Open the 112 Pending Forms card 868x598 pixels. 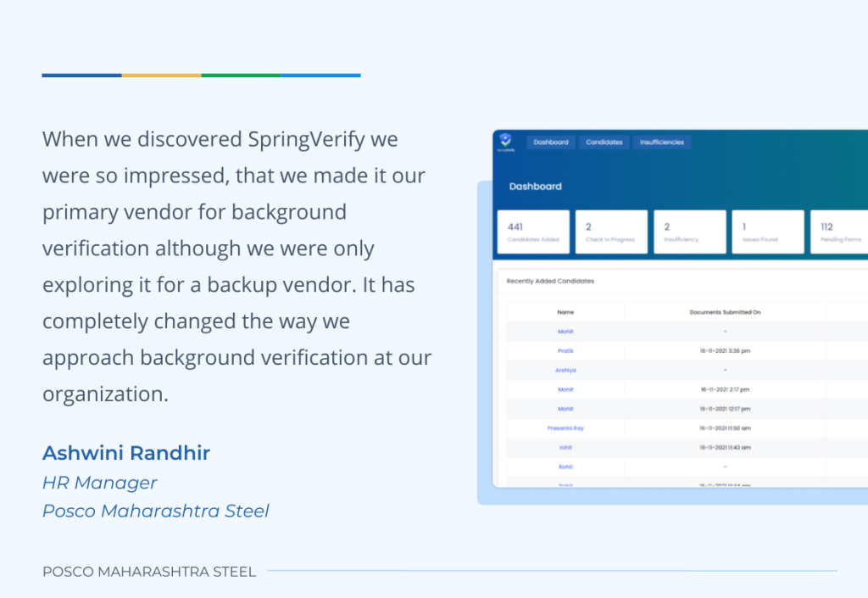(x=839, y=232)
